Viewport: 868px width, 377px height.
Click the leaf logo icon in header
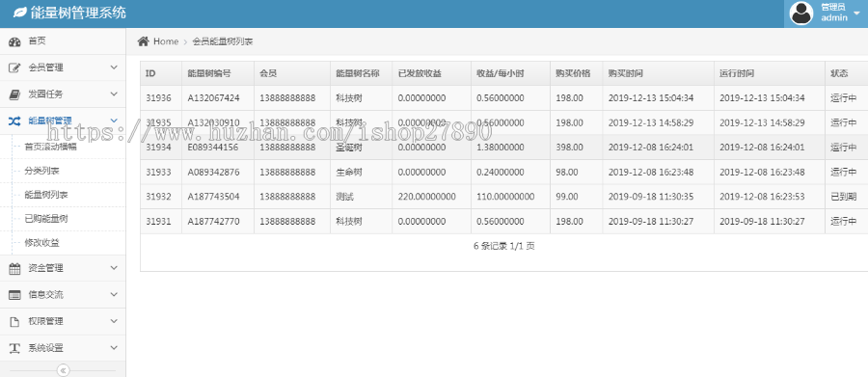click(x=20, y=13)
